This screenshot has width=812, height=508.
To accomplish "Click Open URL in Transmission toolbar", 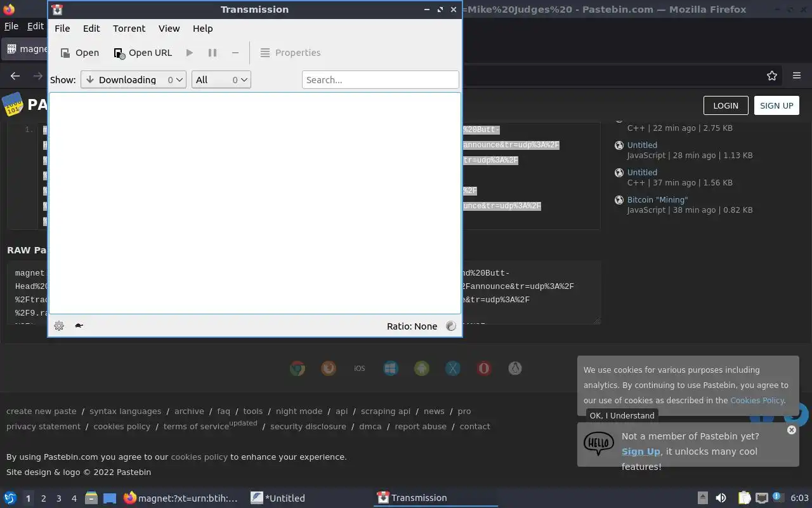I will [143, 53].
